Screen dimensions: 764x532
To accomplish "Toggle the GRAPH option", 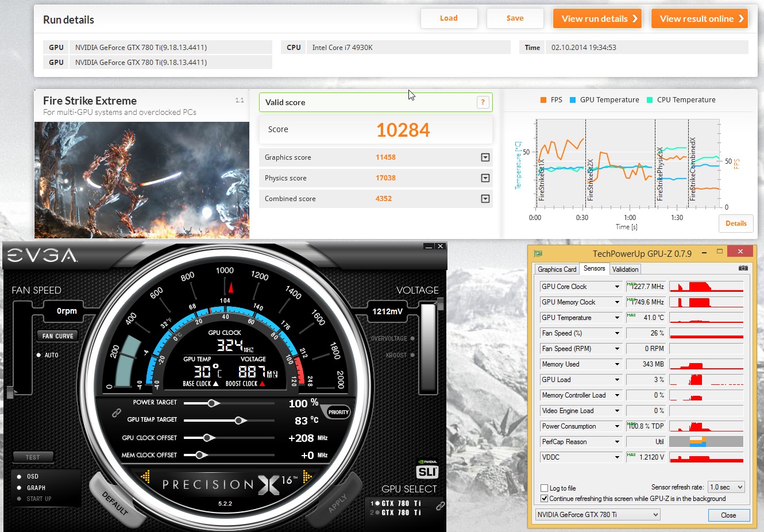I will pos(20,488).
